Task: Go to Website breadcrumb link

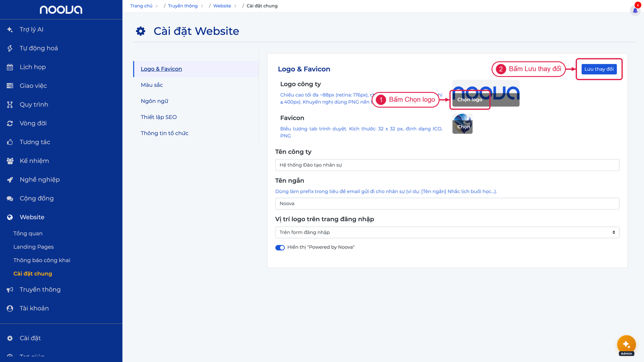Action: click(x=222, y=6)
